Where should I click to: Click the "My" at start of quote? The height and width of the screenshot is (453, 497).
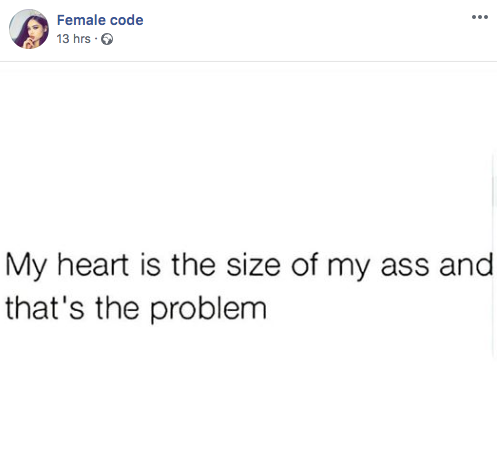tap(26, 267)
